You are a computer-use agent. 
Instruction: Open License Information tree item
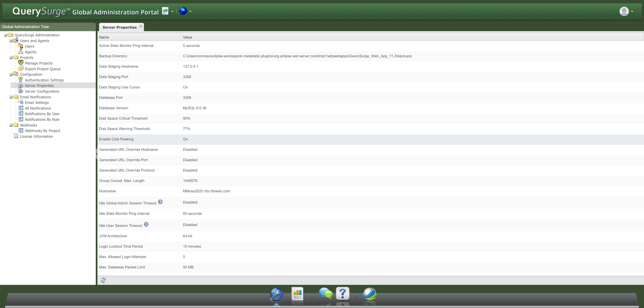(37, 136)
